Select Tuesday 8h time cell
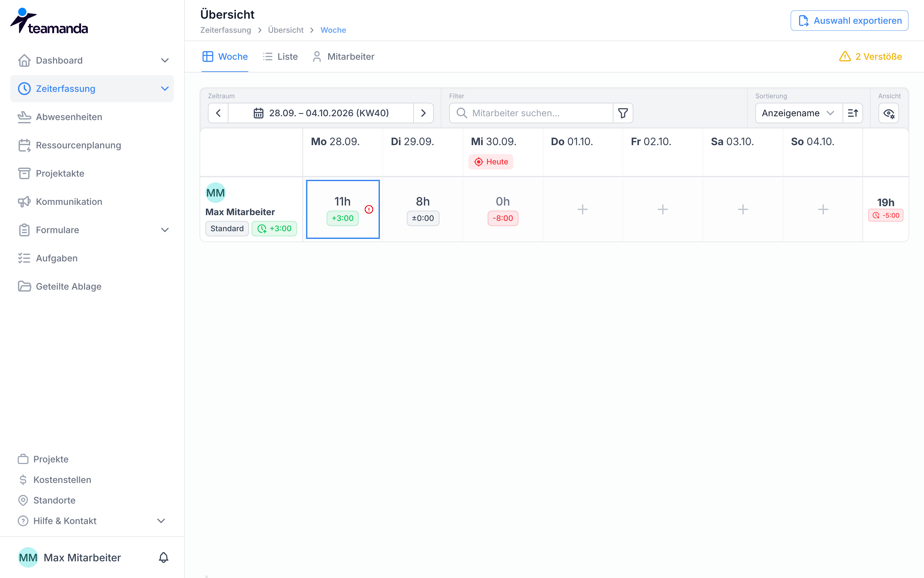Screen dimensions: 924x578 click(x=423, y=209)
